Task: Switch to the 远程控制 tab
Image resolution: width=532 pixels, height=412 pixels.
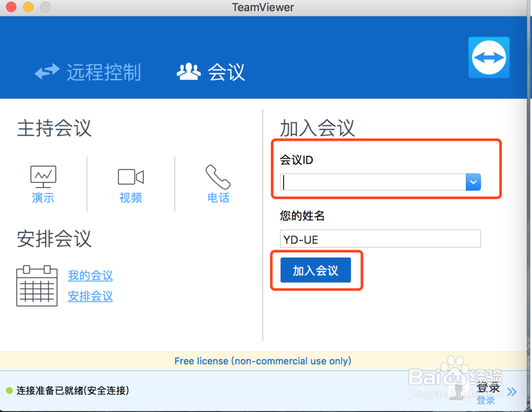Action: click(x=103, y=72)
